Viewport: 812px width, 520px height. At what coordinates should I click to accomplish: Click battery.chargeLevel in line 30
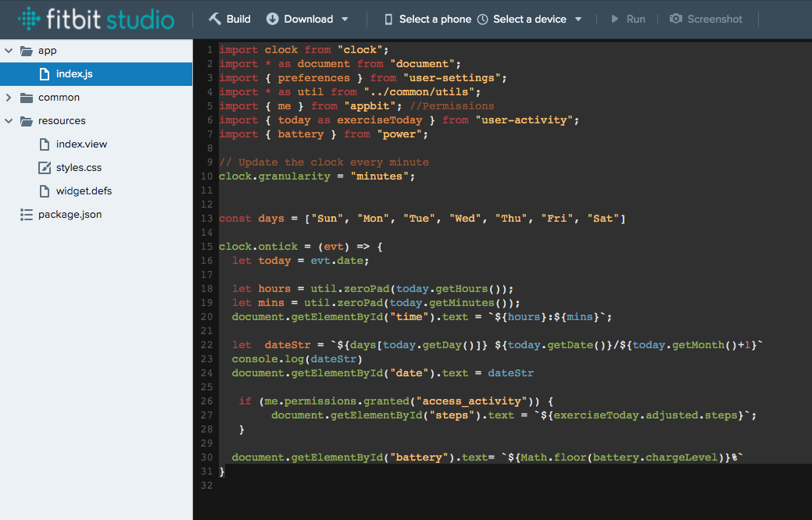coord(655,458)
